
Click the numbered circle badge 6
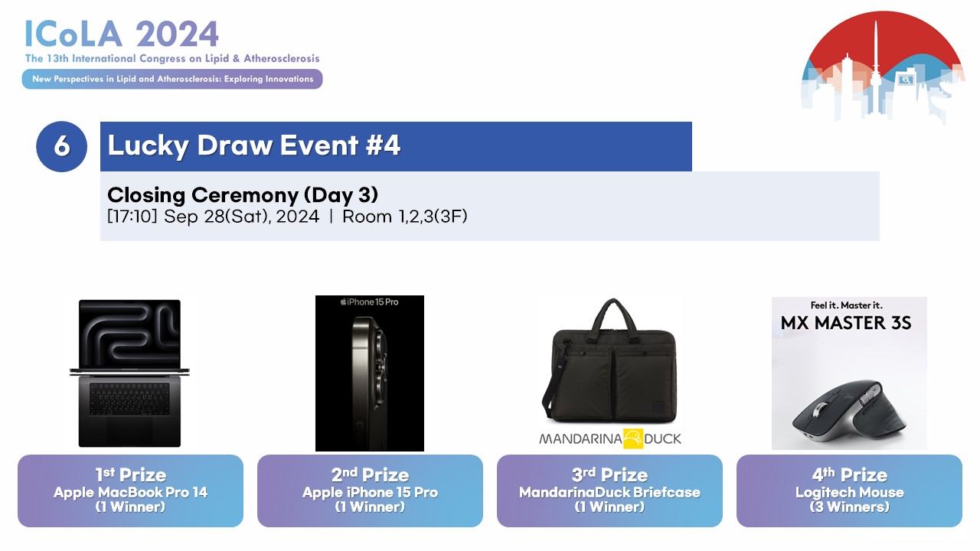(61, 146)
